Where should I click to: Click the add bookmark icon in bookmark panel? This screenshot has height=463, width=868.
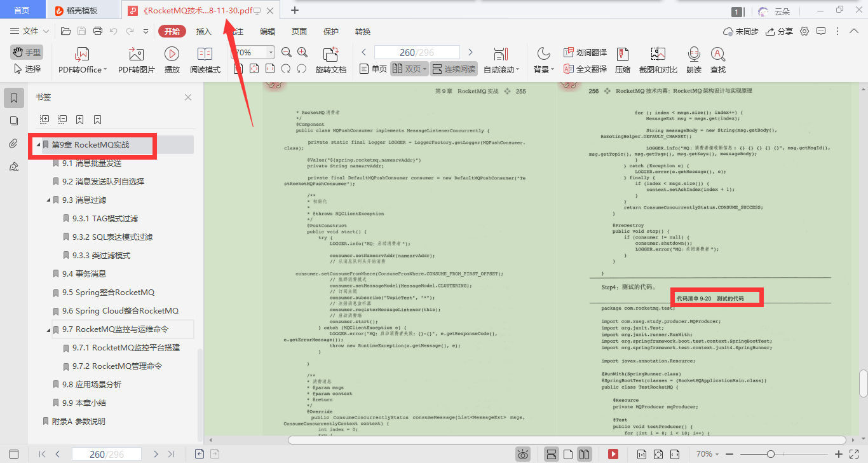coord(80,119)
